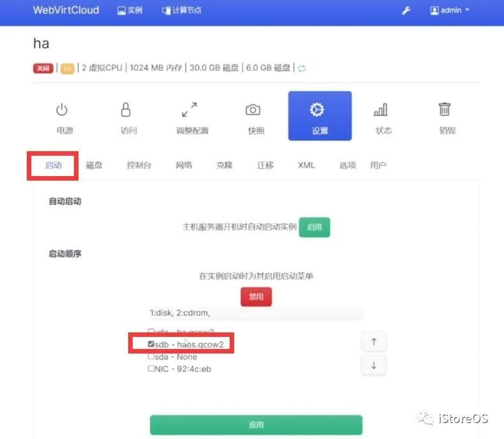The height and width of the screenshot is (439, 504).
Task: Move boot device up with arrow
Action: [373, 341]
